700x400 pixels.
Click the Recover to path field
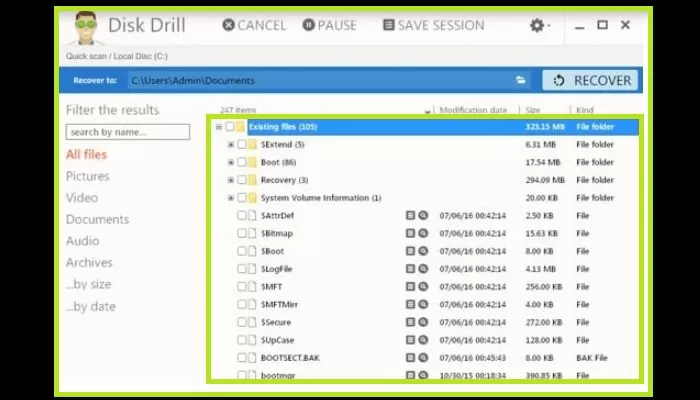click(321, 80)
